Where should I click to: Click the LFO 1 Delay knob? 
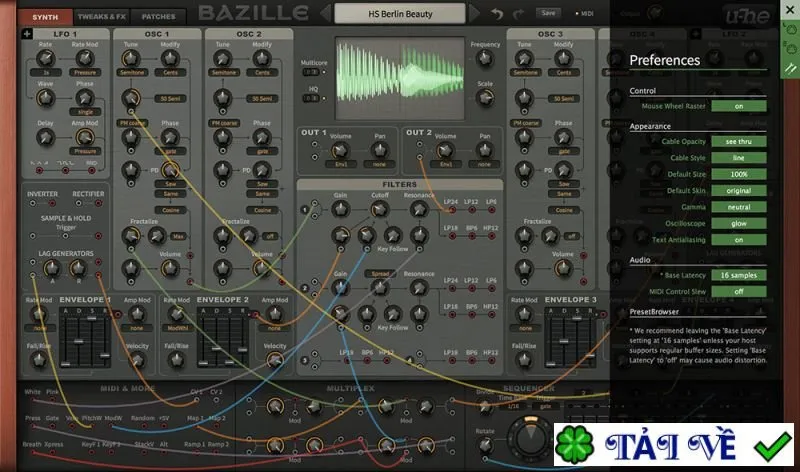pyautogui.click(x=45, y=137)
